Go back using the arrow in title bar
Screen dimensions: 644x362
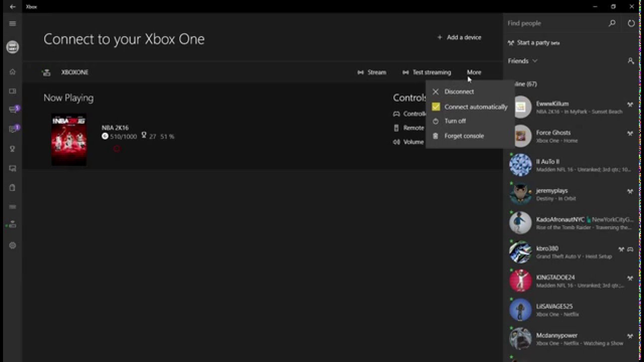(x=13, y=7)
